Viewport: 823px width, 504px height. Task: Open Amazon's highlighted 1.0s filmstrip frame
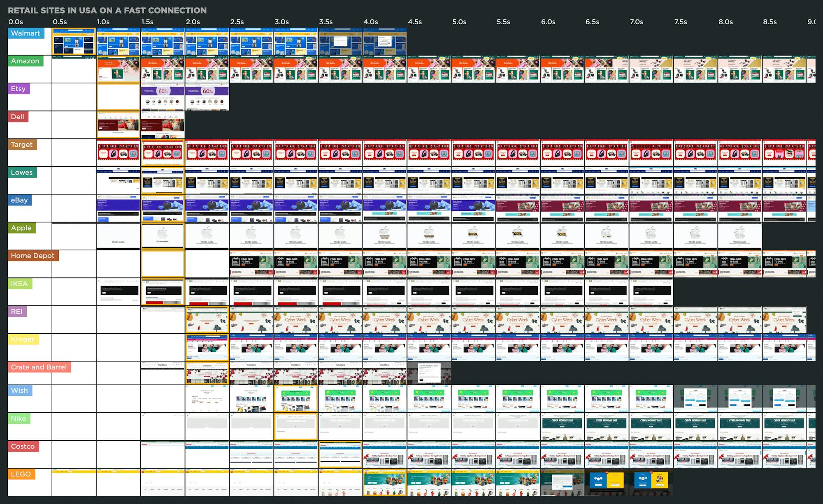[x=119, y=69]
